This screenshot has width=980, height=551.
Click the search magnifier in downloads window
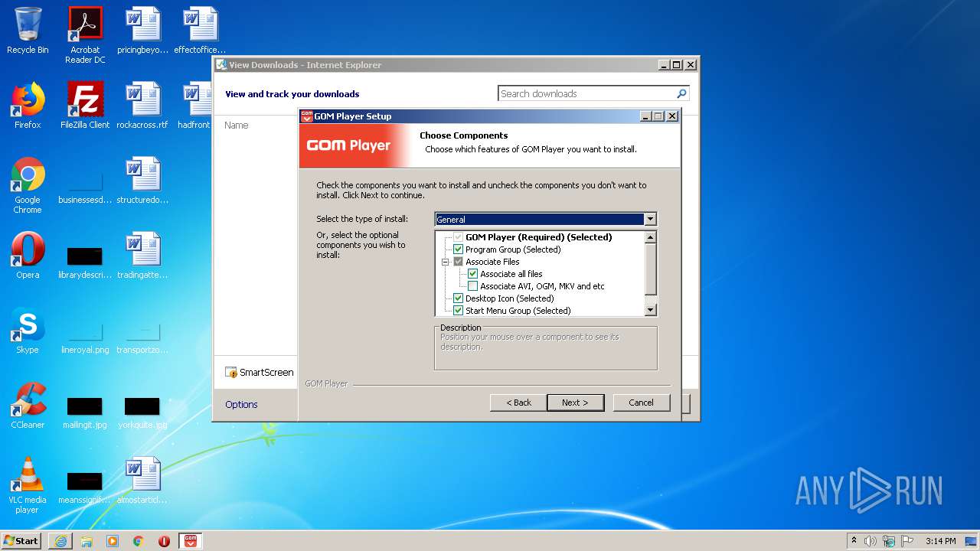click(x=681, y=93)
